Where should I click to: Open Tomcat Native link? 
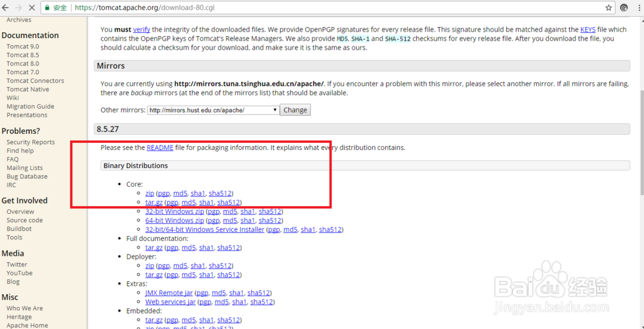click(28, 89)
